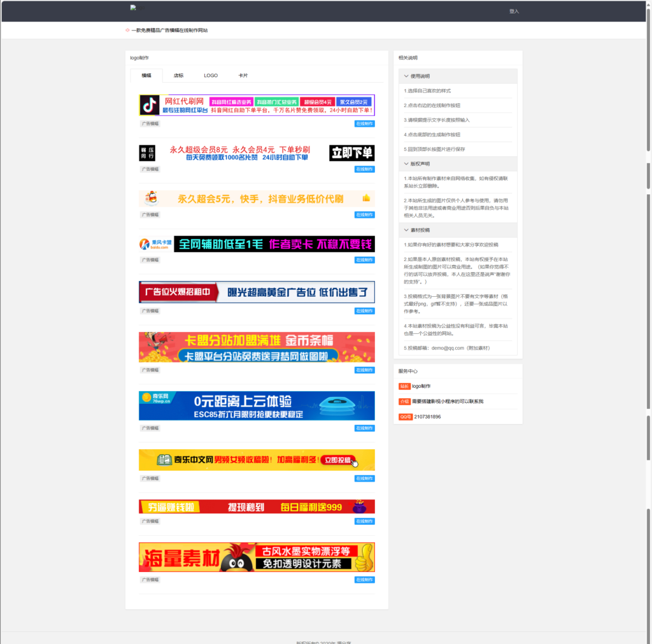
Task: Click instruction step 2.点击右边的在线制作按钮
Action: (432, 105)
